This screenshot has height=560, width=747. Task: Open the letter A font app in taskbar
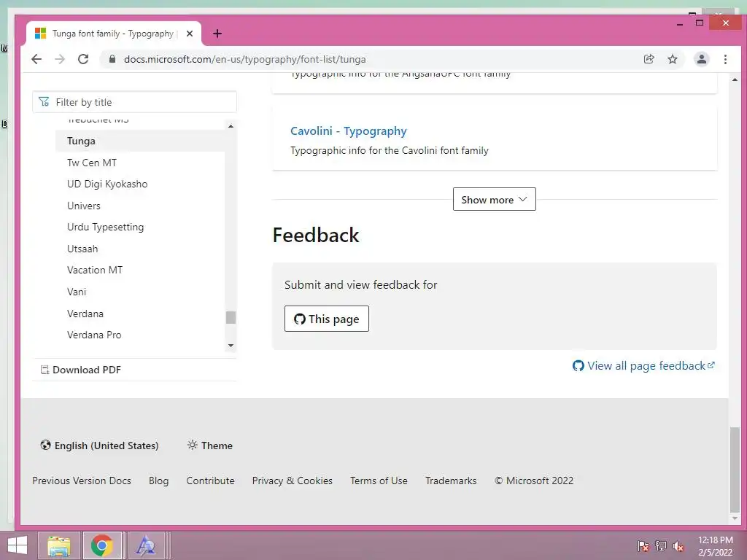[x=145, y=545]
